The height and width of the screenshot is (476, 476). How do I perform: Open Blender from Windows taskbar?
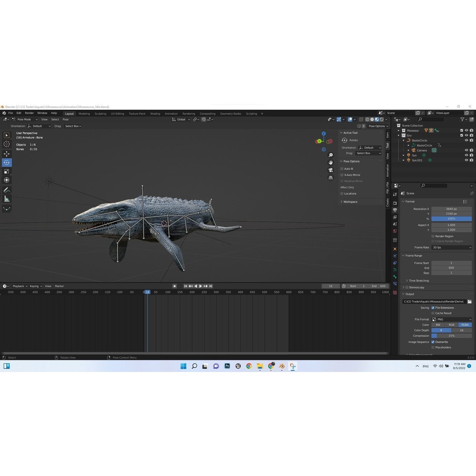coord(282,366)
